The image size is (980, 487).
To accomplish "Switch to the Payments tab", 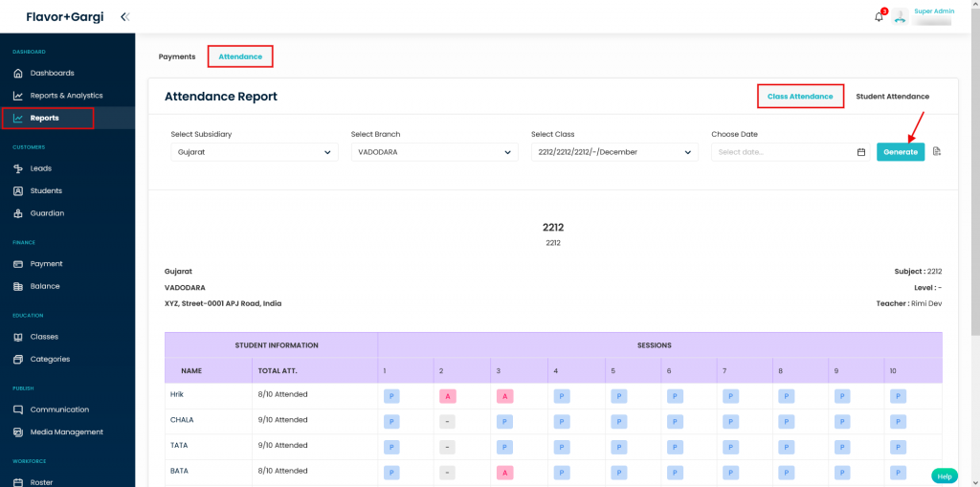I will click(177, 56).
